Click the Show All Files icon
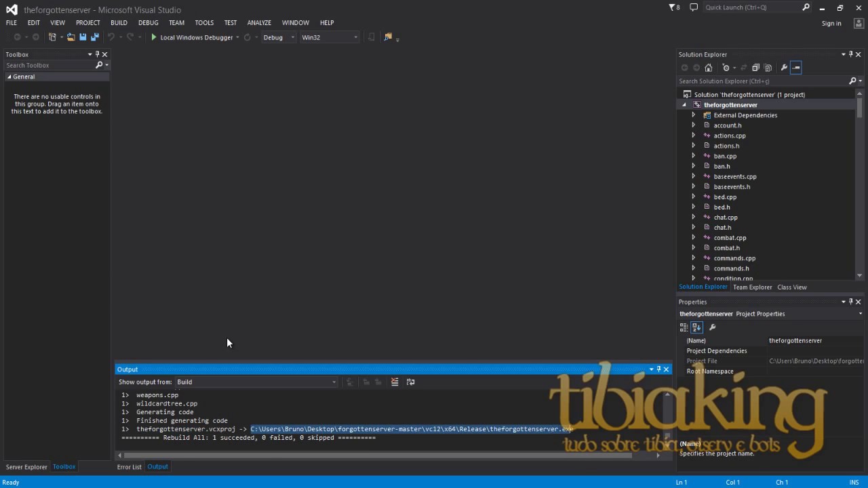868x488 pixels. (x=768, y=68)
